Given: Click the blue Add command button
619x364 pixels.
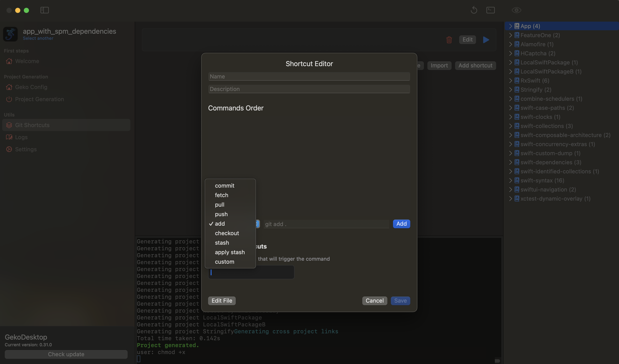Looking at the screenshot, I should pyautogui.click(x=401, y=224).
